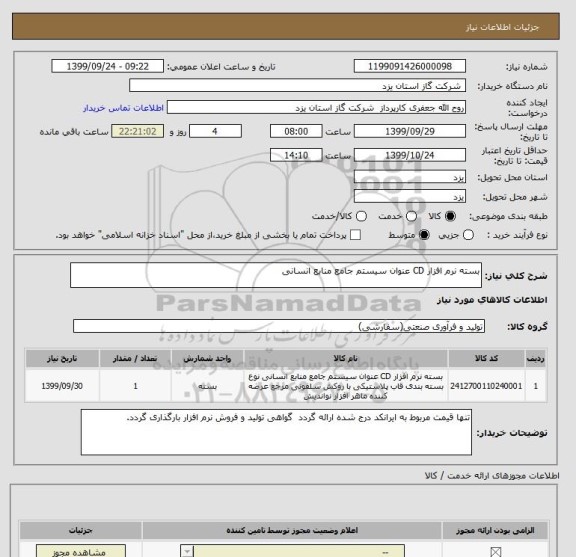Click the طبقه بندی موضوعی label
The height and width of the screenshot is (557, 576).
click(x=508, y=216)
